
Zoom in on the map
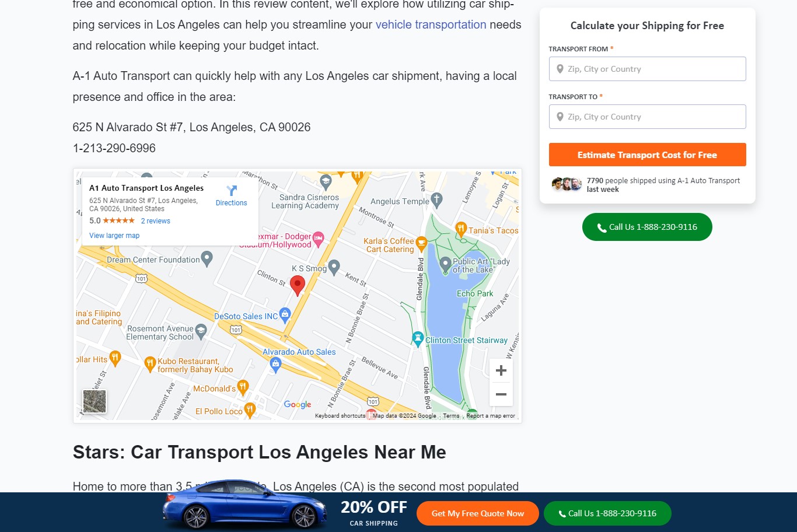coord(501,370)
